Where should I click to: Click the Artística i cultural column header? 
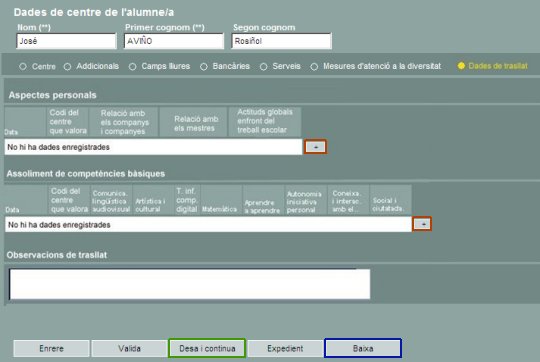click(x=153, y=200)
